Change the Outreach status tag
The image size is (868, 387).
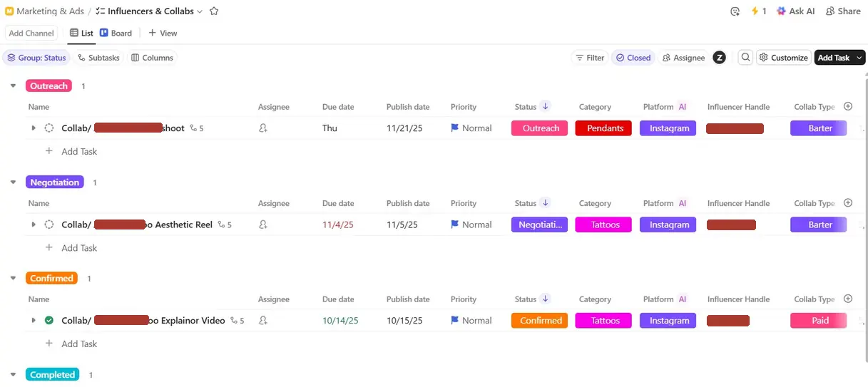[539, 128]
